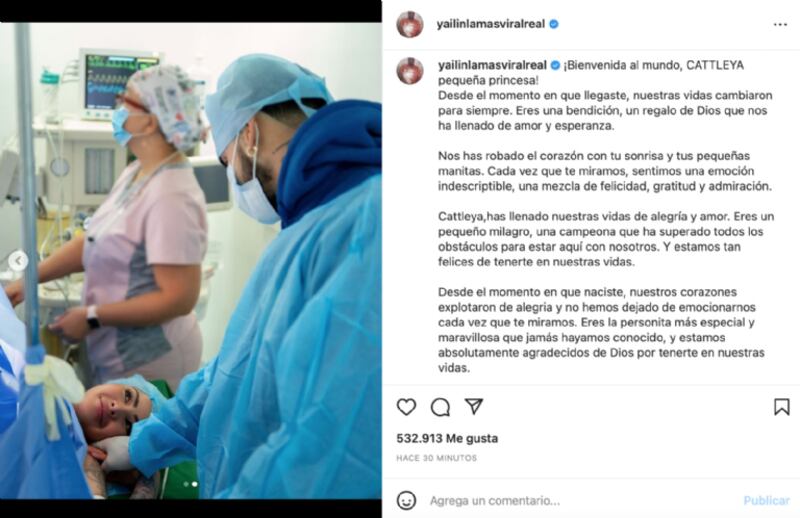Open yailinlamasviralreal username link in caption
Screen dimensions: 800x518
point(492,65)
